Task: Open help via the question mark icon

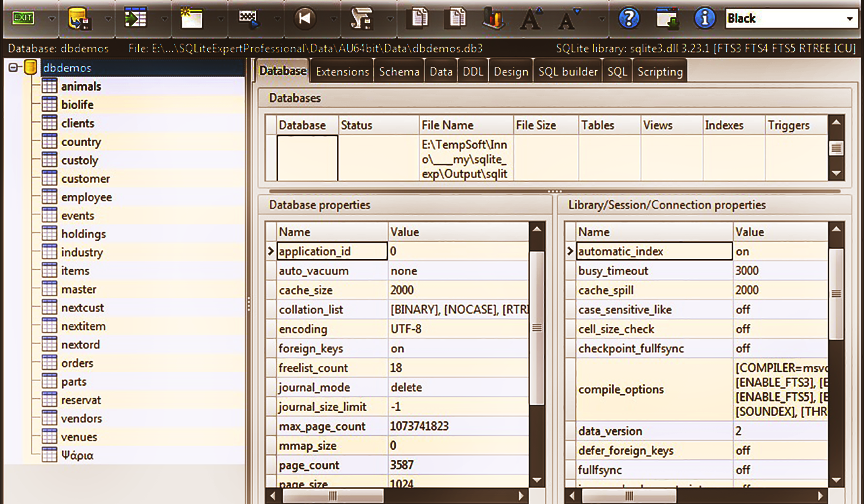Action: pos(629,18)
